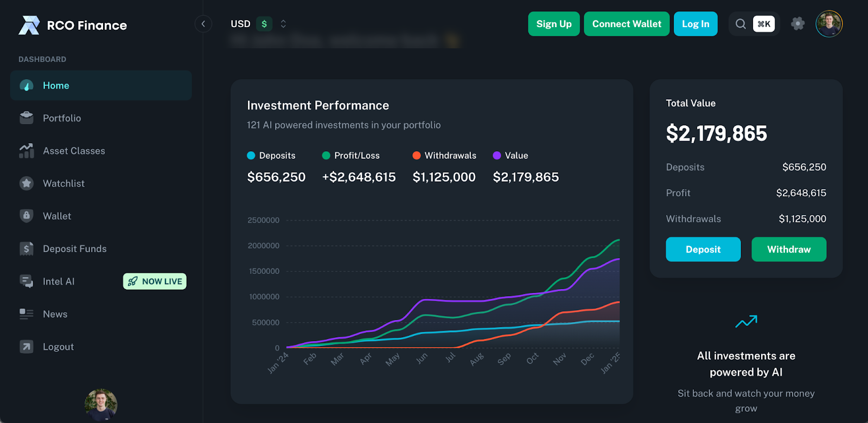Click the RCO Finance logo icon

(29, 25)
